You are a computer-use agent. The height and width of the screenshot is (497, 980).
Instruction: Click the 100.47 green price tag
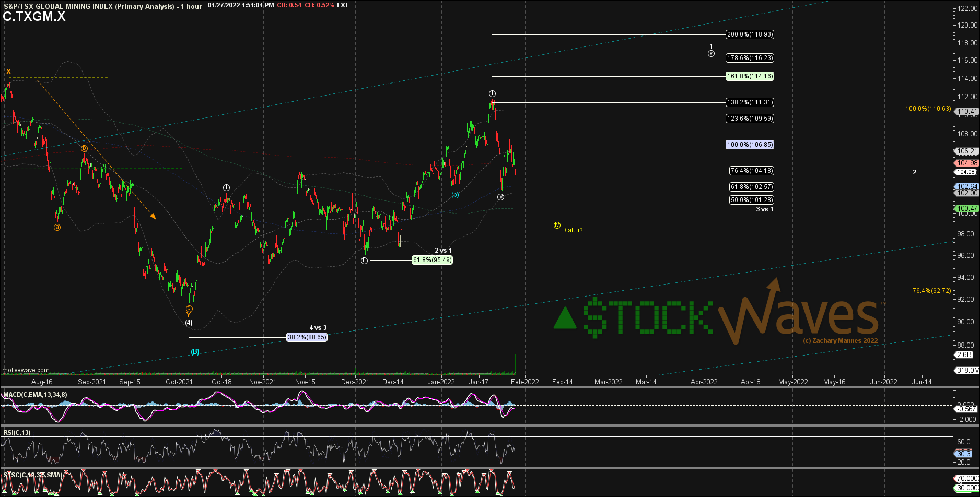967,208
